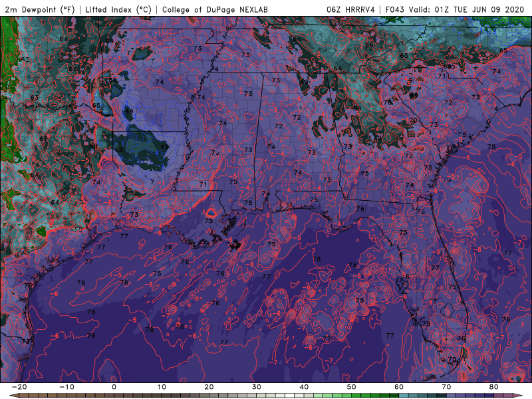The image size is (532, 399).
Task: Click the 10 label on the color scale
Action: pos(162,387)
